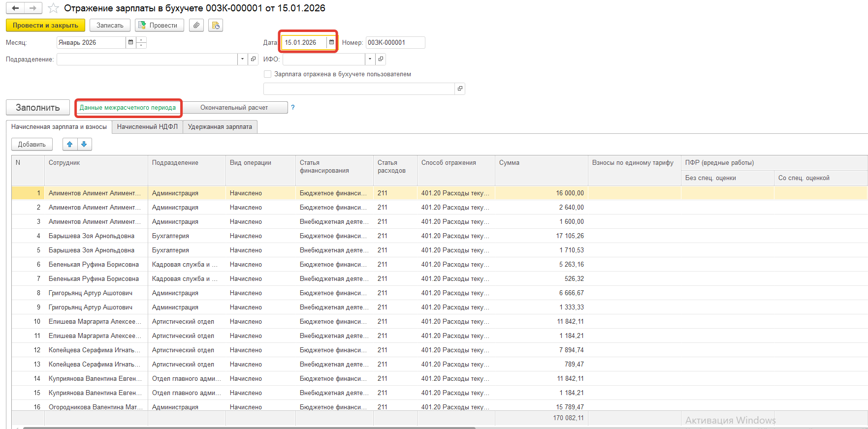Click the back navigation arrow
The width and height of the screenshot is (868, 429).
[x=15, y=8]
